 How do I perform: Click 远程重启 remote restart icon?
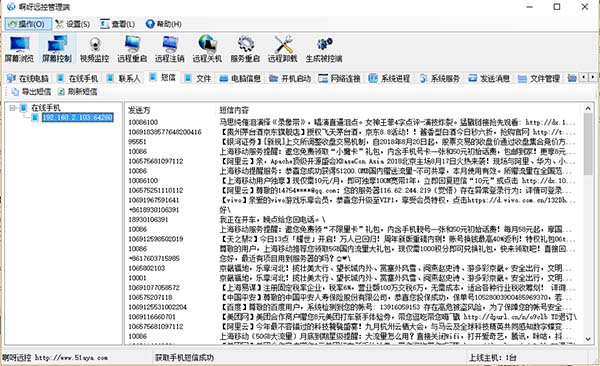132,49
